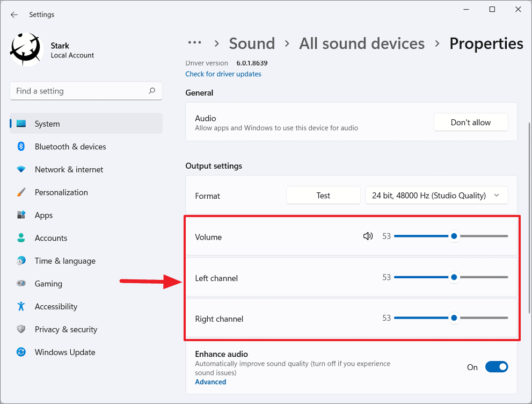
Task: Navigate to Sound via the breadcrumb
Action: (252, 43)
